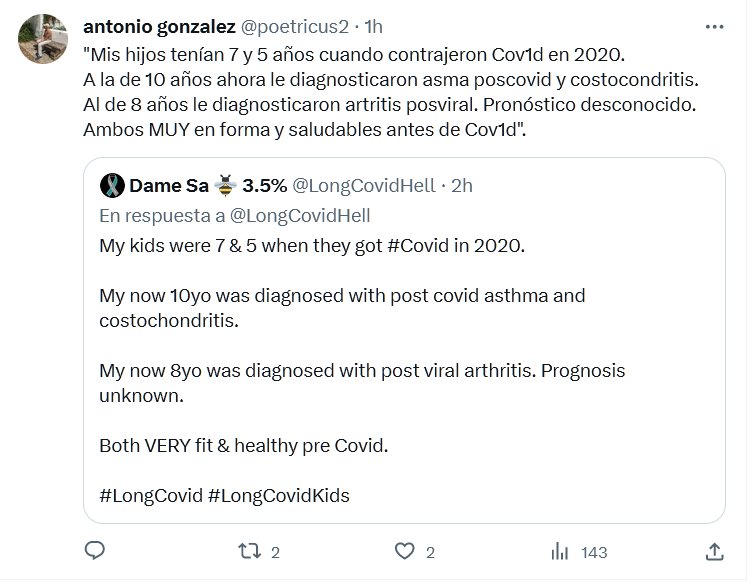Click the reply speech bubble icon
The height and width of the screenshot is (582, 756).
[x=96, y=551]
